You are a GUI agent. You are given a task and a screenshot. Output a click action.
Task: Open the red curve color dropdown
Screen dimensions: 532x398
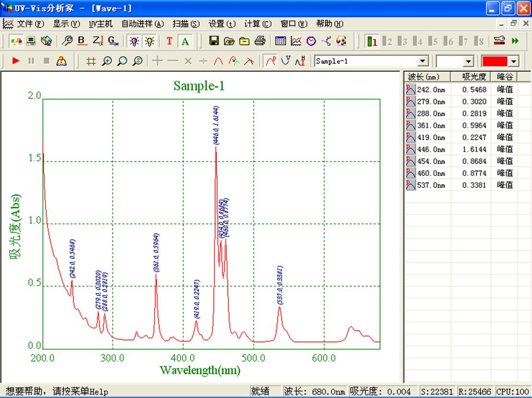coord(514,61)
